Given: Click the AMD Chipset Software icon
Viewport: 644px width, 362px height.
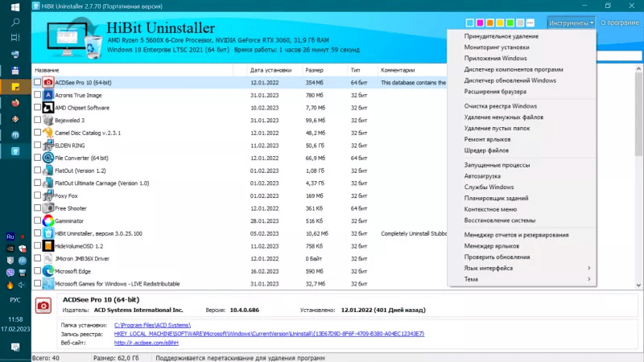Looking at the screenshot, I should tap(48, 108).
